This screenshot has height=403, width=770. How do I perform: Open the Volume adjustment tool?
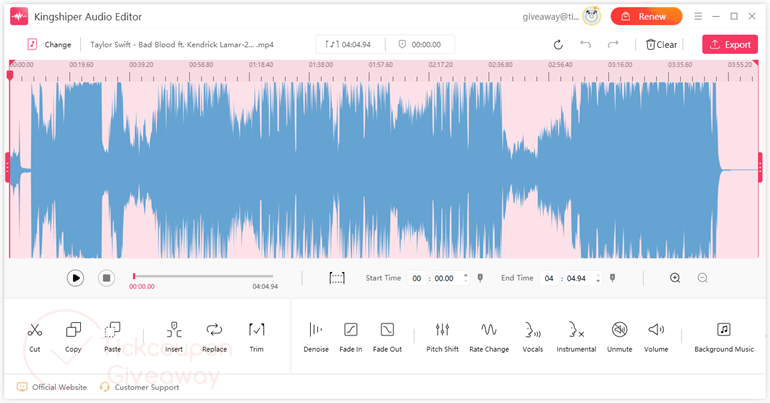coord(656,337)
